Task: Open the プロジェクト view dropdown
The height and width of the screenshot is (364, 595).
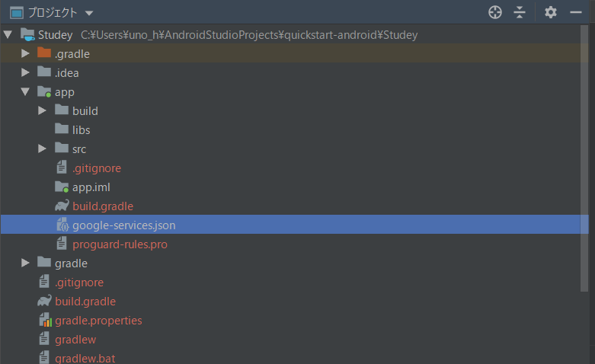Action: coord(89,13)
